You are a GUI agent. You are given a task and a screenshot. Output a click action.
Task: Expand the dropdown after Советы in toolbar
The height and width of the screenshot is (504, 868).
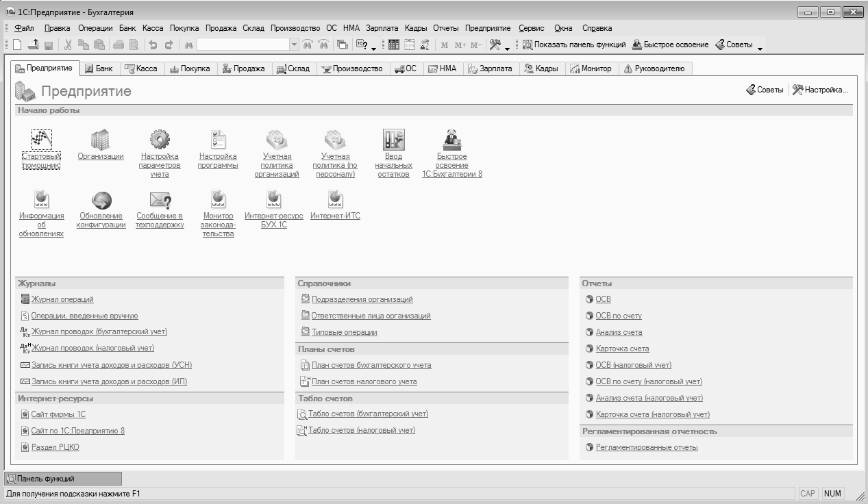click(x=760, y=47)
